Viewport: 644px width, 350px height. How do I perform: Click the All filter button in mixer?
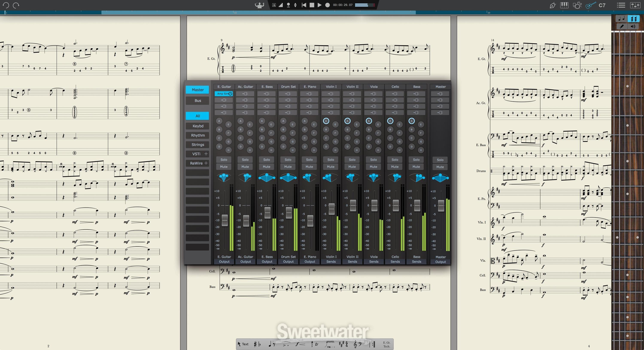198,116
